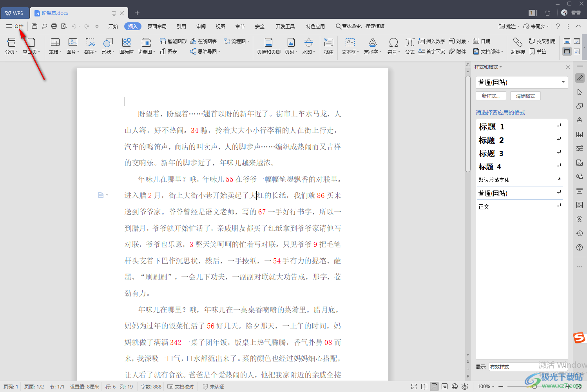Click the 未同步 sync status button
The width and height of the screenshot is (587, 392).
537,26
